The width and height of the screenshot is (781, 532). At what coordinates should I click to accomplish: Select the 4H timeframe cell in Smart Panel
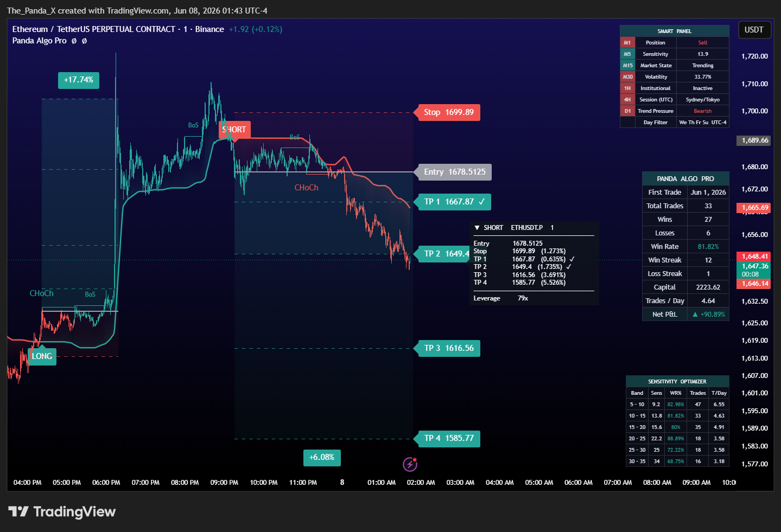627,99
